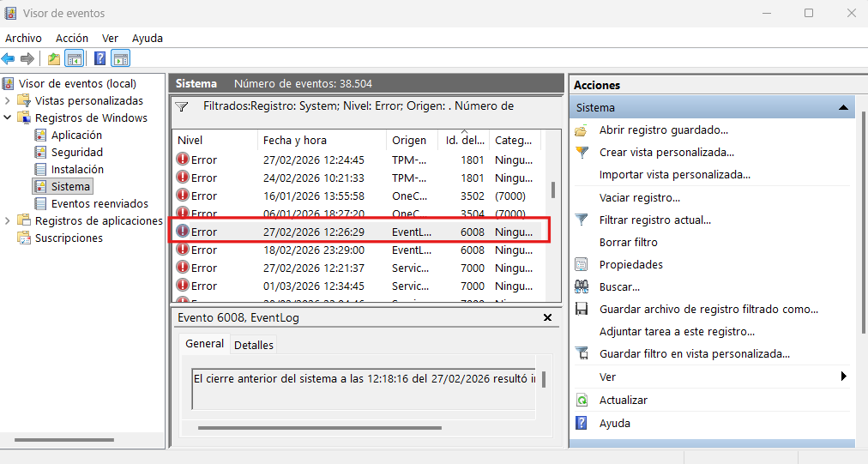This screenshot has width=868, height=464.
Task: Toggle the Action pane toolbar icon
Action: click(121, 58)
